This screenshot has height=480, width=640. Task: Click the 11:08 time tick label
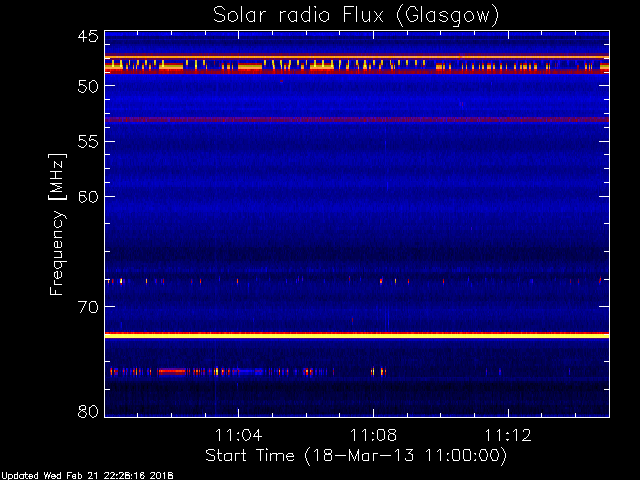[x=373, y=435]
